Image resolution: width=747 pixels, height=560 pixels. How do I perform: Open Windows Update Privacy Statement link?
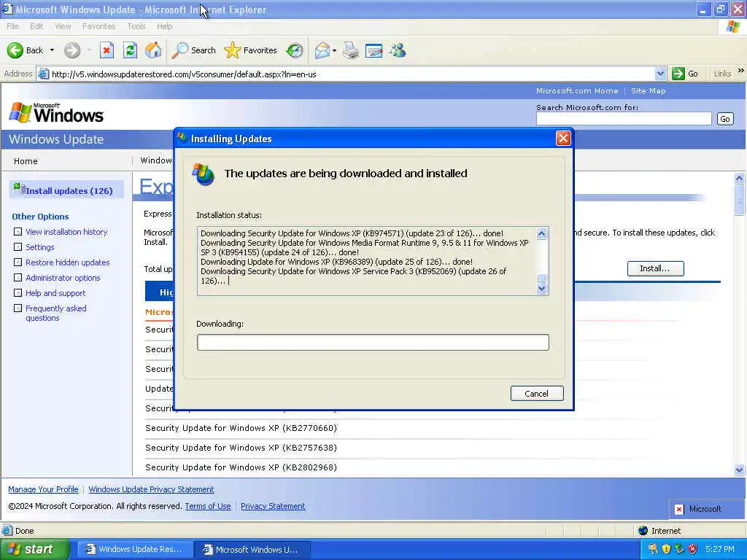pos(151,489)
